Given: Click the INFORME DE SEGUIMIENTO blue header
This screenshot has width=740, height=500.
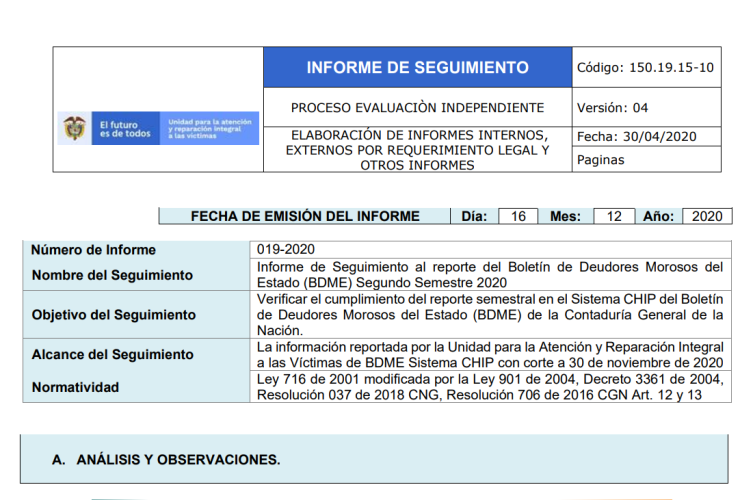Looking at the screenshot, I should click(x=418, y=68).
